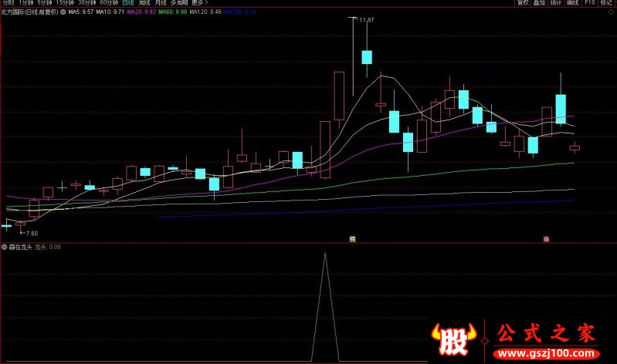Open the 统计 statistics tool
Image resolution: width=617 pixels, height=364 pixels.
click(x=558, y=3)
